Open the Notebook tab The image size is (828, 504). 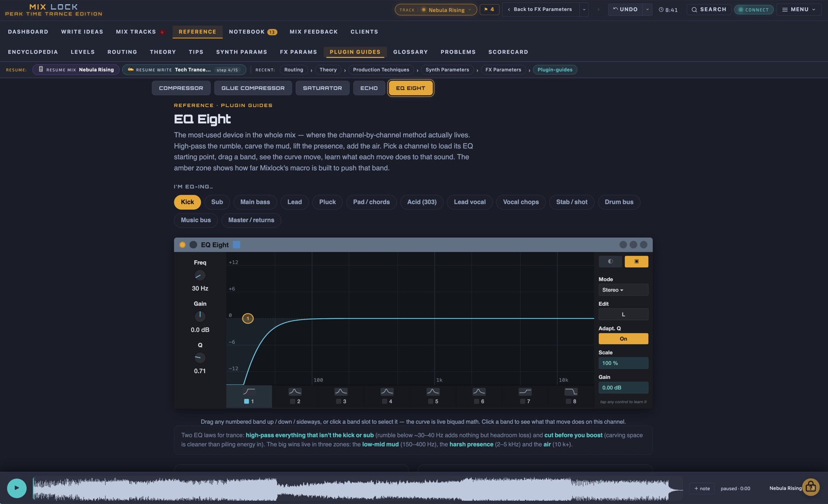coord(253,32)
